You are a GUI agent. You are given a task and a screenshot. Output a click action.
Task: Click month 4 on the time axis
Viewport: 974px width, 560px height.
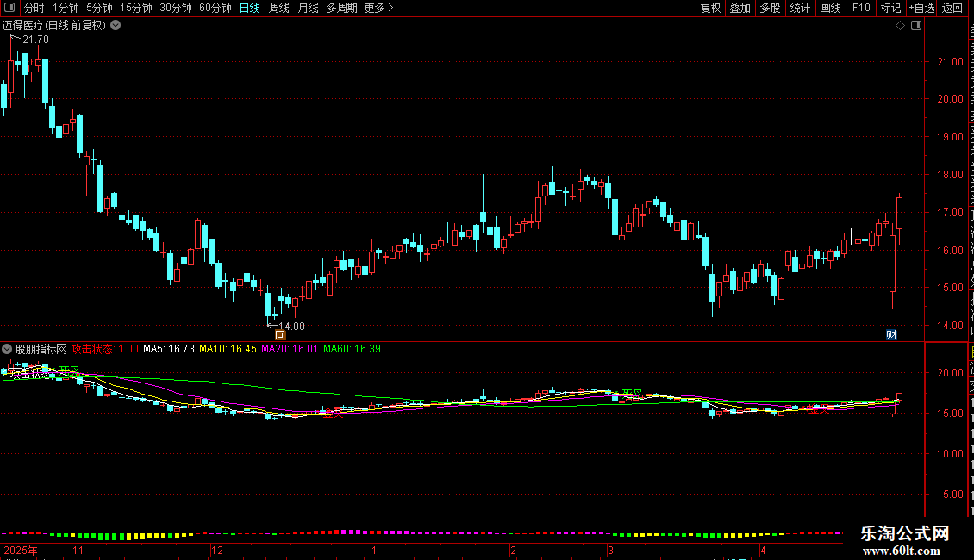click(x=764, y=550)
